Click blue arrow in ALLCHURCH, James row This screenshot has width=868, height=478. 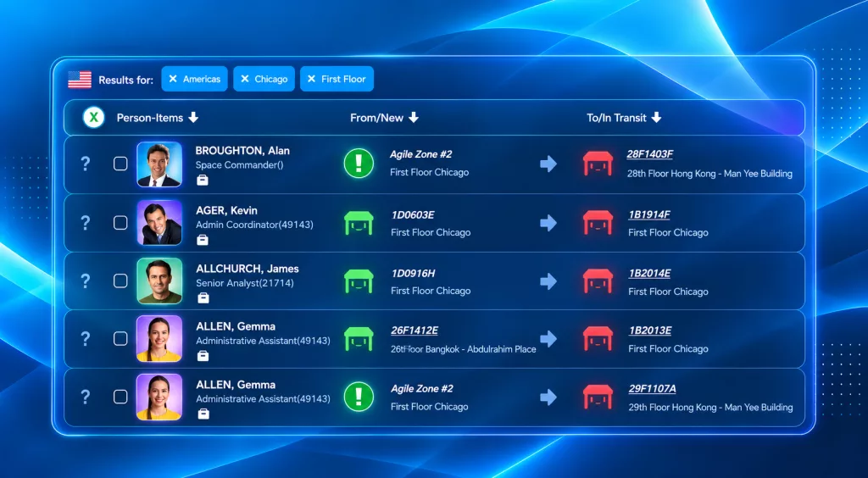(548, 281)
